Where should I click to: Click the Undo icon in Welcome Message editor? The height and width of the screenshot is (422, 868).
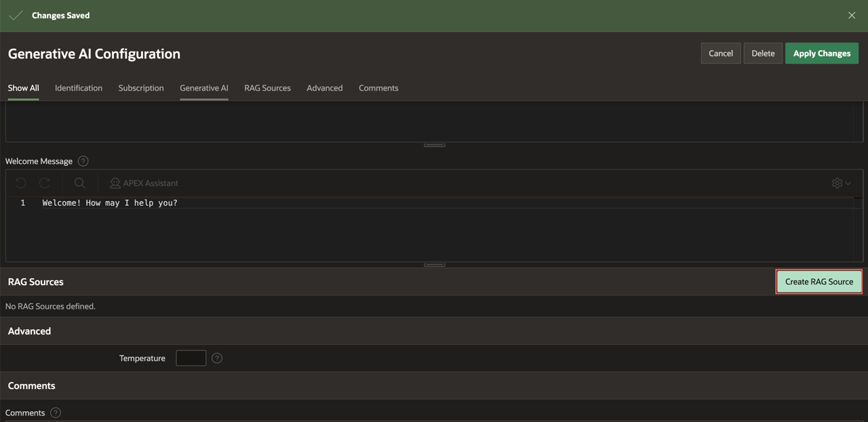tap(20, 183)
